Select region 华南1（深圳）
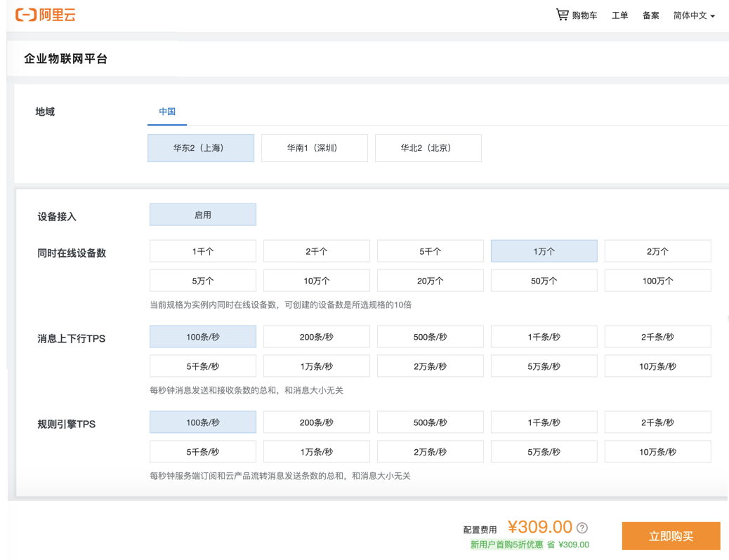This screenshot has width=729, height=560. 315,148
